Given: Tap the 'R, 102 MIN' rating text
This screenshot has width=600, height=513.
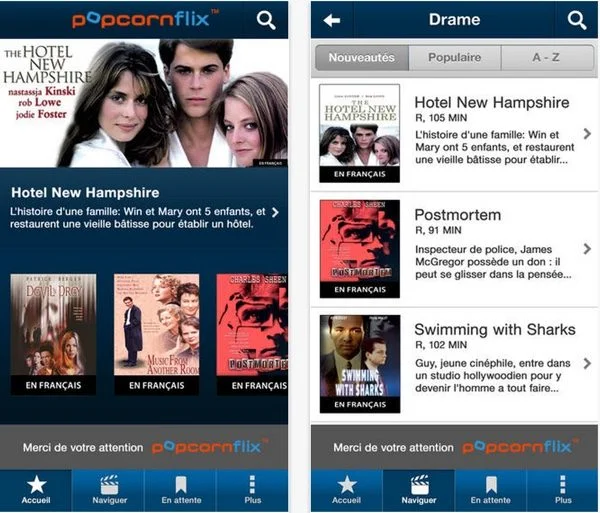Looking at the screenshot, I should click(x=441, y=345).
